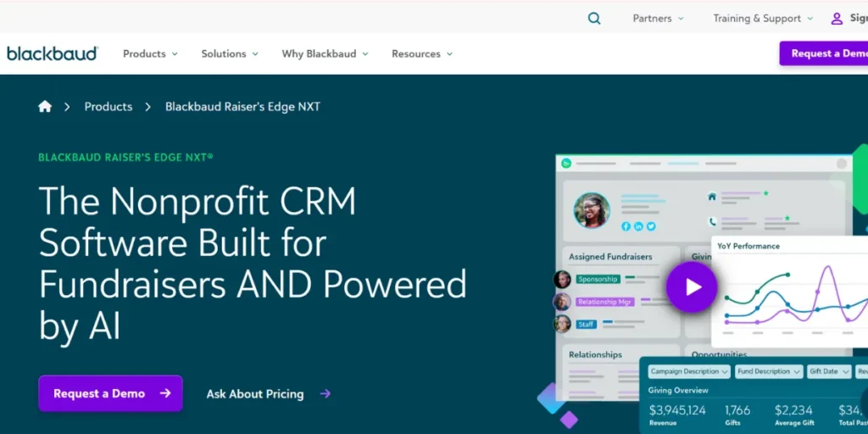Open Training & Support menu

coord(763,18)
